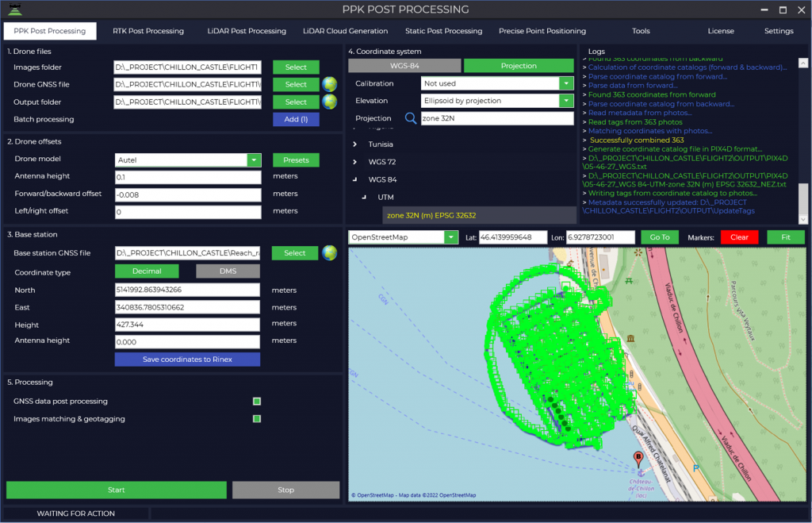Click globe icon beside Drone GNSS file
Viewport: 812px width, 523px height.
pyautogui.click(x=329, y=84)
